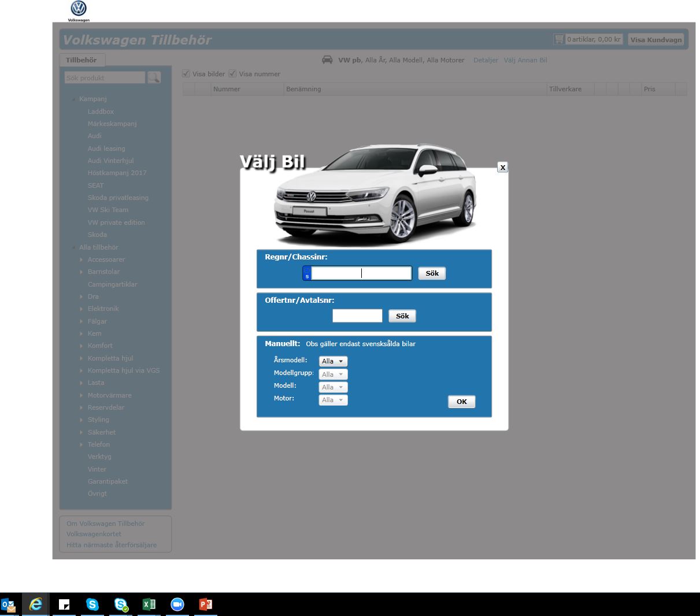Close the Välj Bil dialog

[502, 168]
